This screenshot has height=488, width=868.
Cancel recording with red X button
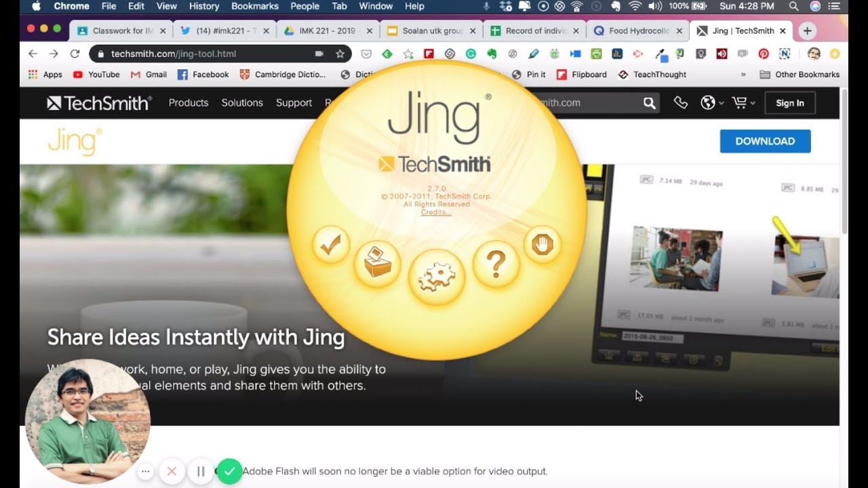coord(172,471)
